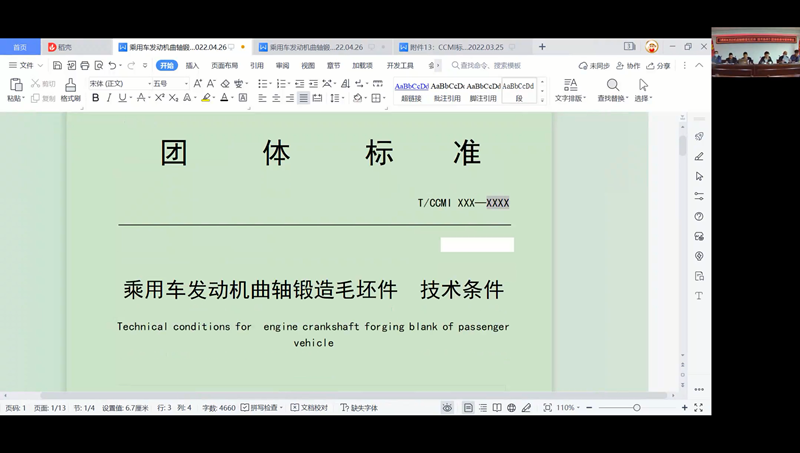Click the 分享 share button
The width and height of the screenshot is (800, 453).
(x=658, y=66)
